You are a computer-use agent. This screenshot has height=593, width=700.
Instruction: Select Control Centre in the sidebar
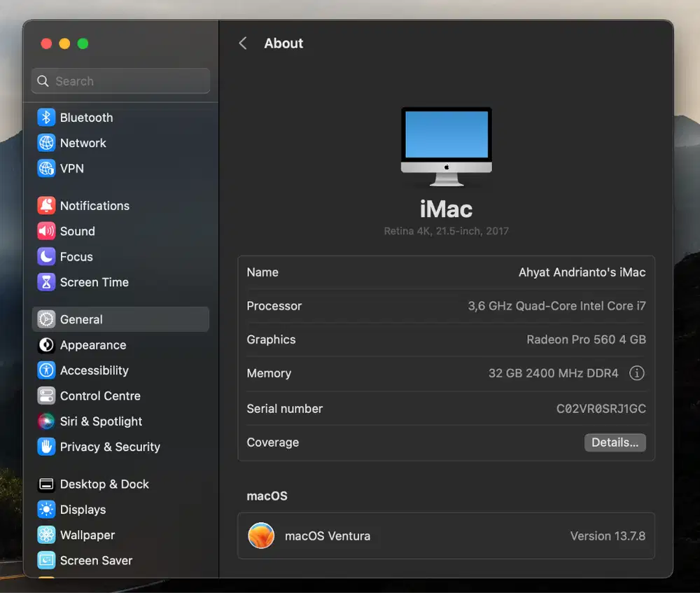tap(100, 396)
